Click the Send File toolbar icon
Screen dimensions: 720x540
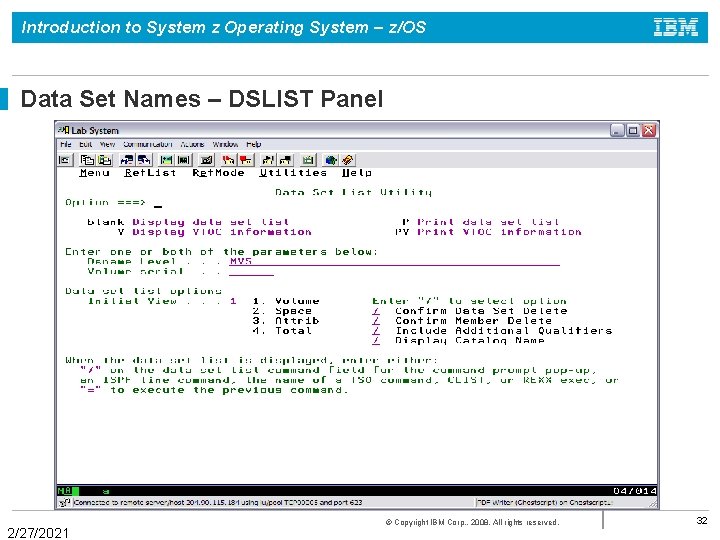click(x=126, y=160)
